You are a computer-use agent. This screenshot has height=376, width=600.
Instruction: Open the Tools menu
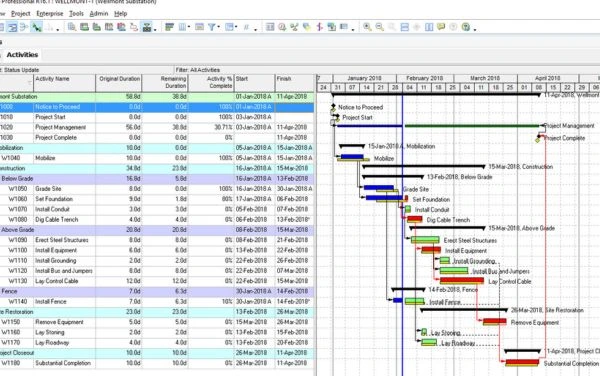click(x=76, y=13)
